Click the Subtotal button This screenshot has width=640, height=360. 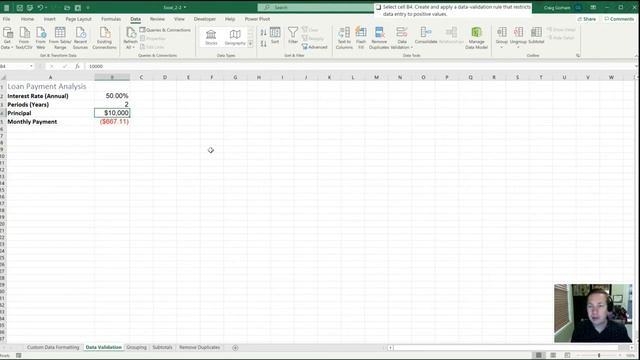(536, 36)
